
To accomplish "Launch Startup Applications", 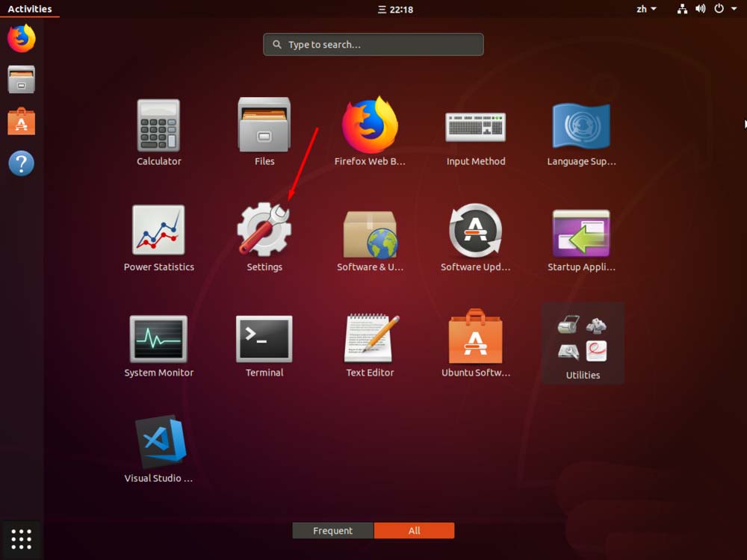I will [x=582, y=231].
